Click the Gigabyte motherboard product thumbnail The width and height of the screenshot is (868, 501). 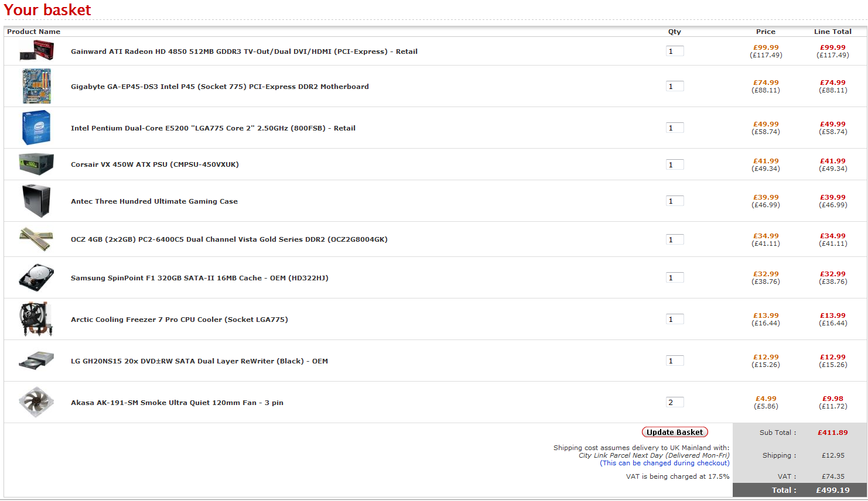tap(36, 86)
